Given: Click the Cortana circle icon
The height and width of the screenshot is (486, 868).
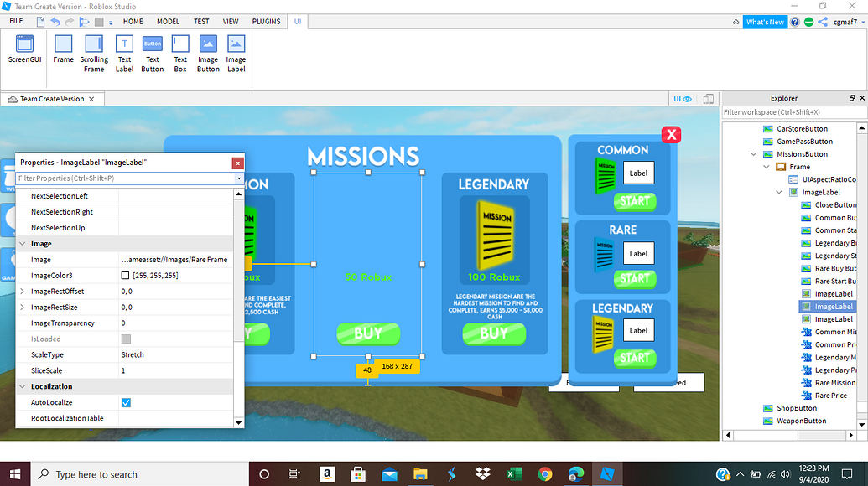Looking at the screenshot, I should point(264,473).
